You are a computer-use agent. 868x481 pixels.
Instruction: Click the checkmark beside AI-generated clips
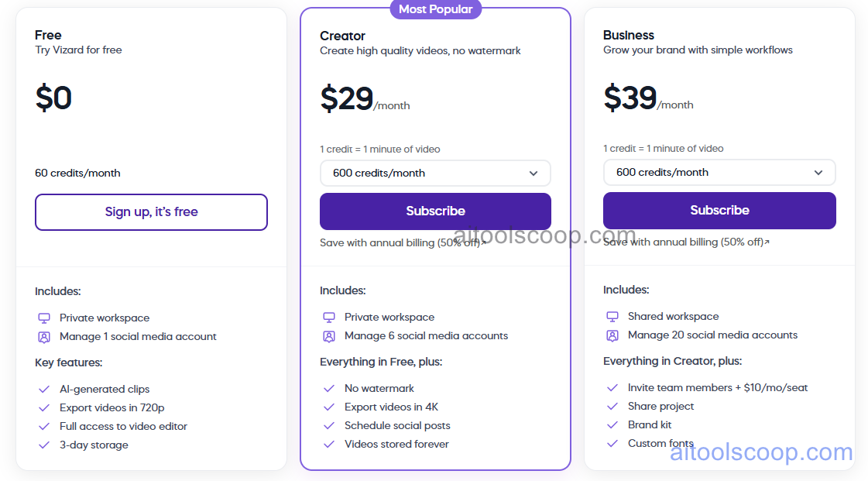coord(44,389)
